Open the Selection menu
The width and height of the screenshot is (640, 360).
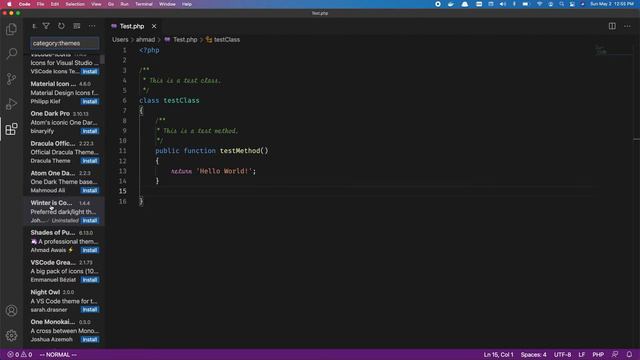(x=75, y=4)
